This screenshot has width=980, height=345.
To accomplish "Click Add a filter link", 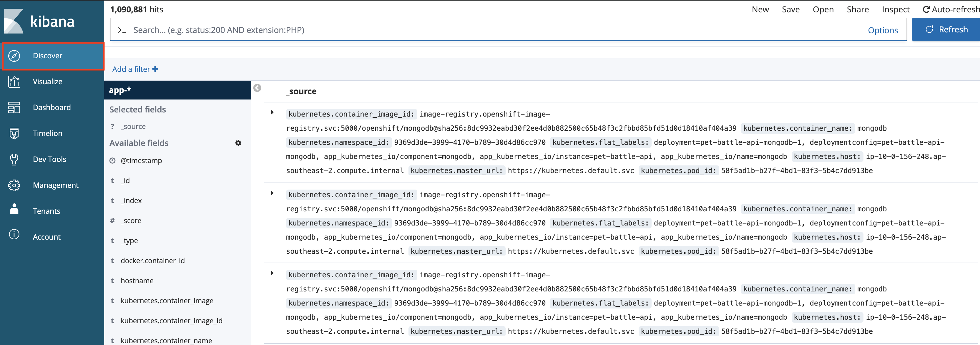I will [x=135, y=69].
